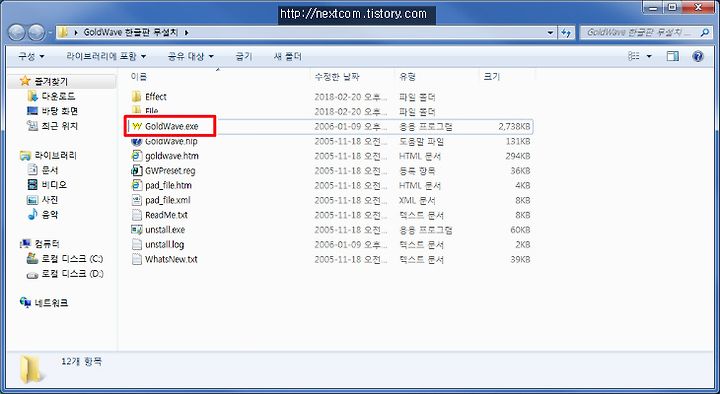Click the change view icon in toolbar

pos(634,56)
